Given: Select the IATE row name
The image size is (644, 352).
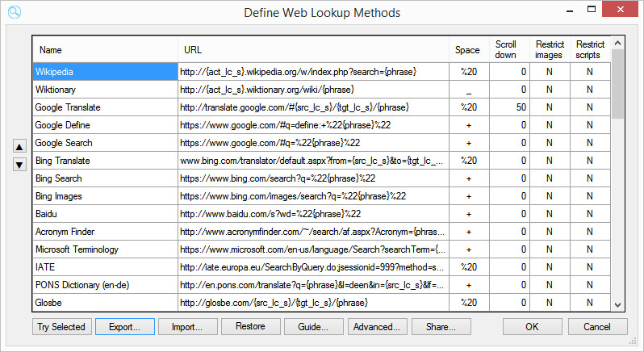Looking at the screenshot, I should [105, 267].
